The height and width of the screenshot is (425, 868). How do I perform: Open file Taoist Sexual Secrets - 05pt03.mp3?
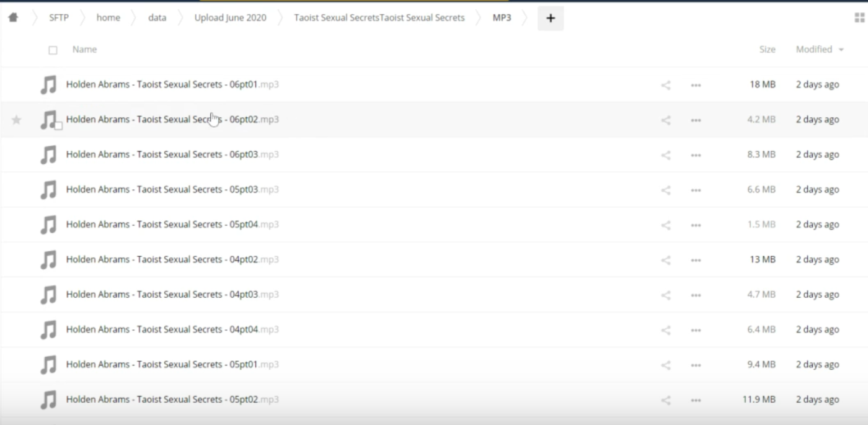(172, 190)
